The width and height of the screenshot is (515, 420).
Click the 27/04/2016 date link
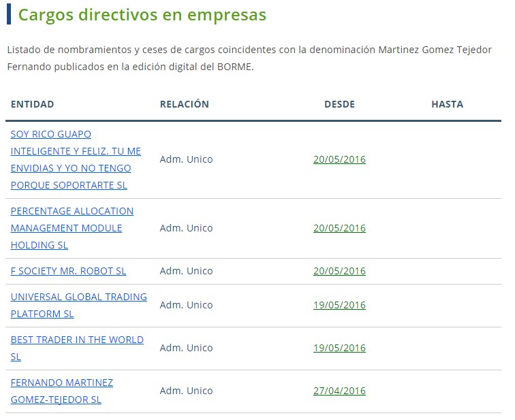pyautogui.click(x=339, y=391)
